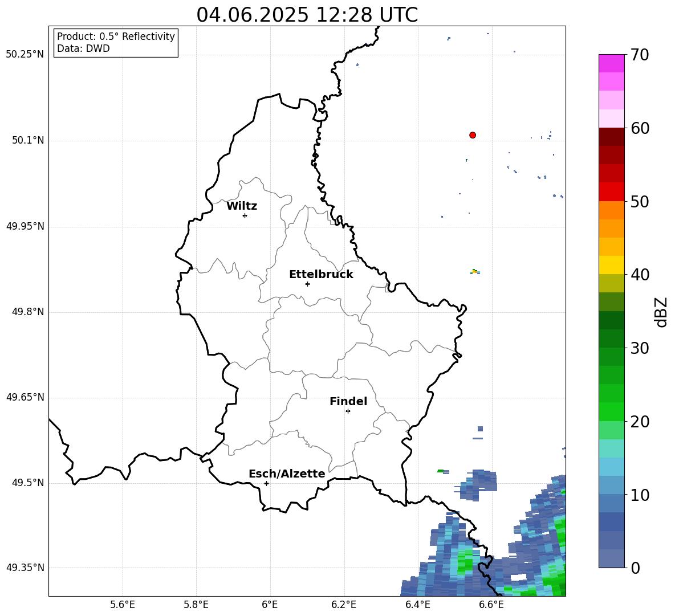Click the 49.35°N latitude label
The width and height of the screenshot is (675, 616).
[x=25, y=568]
